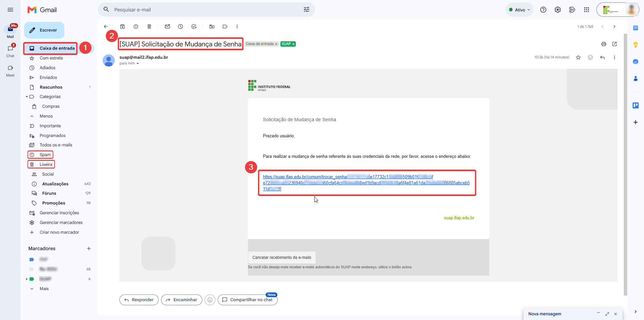Toggle the main menu hamburger
This screenshot has height=320, width=644.
10,10
